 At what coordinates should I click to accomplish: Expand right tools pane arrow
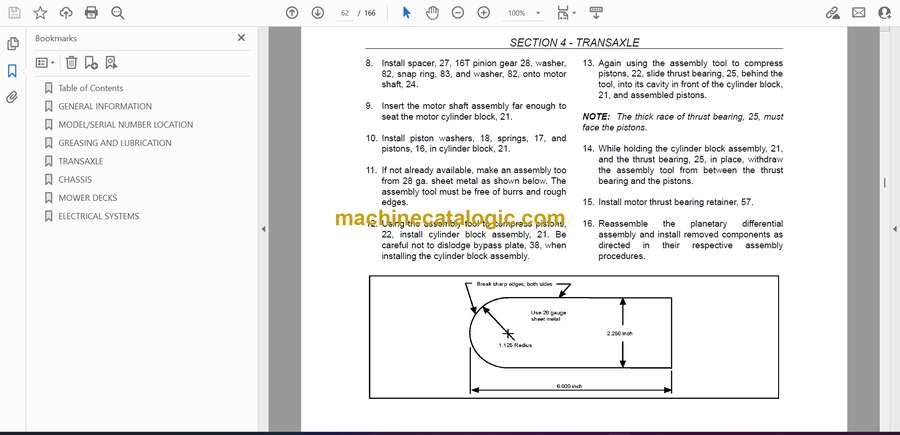pos(895,229)
